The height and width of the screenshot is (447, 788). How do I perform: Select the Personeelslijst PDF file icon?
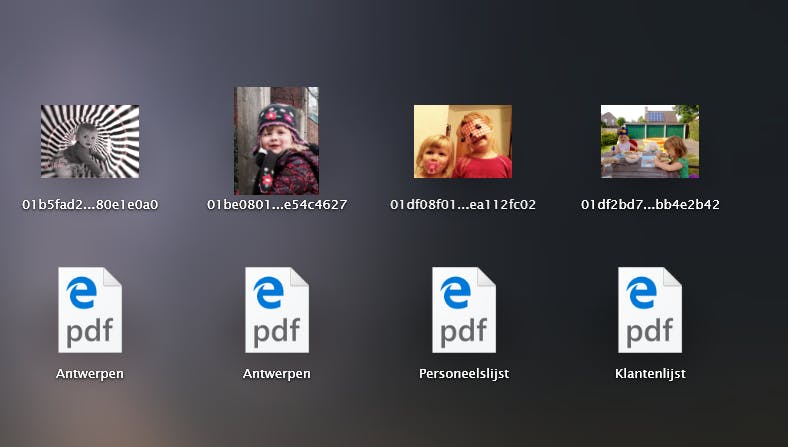point(464,310)
